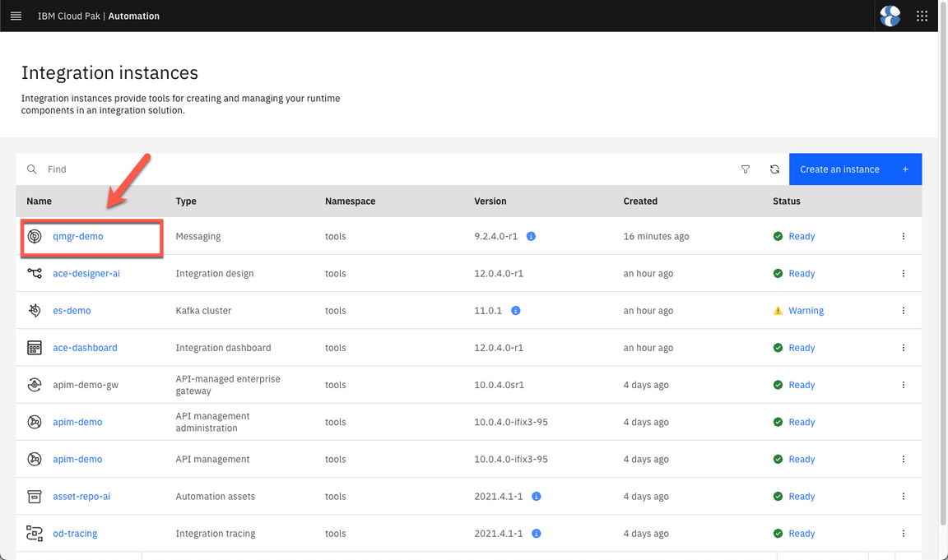Refresh the instances list
This screenshot has width=948, height=560.
pos(774,169)
